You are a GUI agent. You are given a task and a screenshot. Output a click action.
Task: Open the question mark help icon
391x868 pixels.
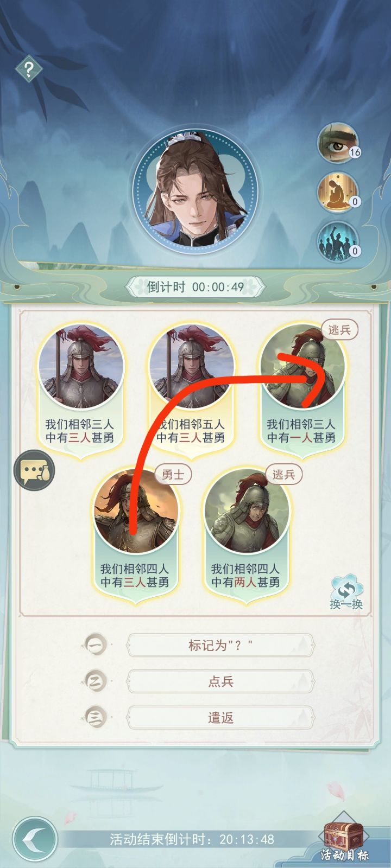point(29,69)
